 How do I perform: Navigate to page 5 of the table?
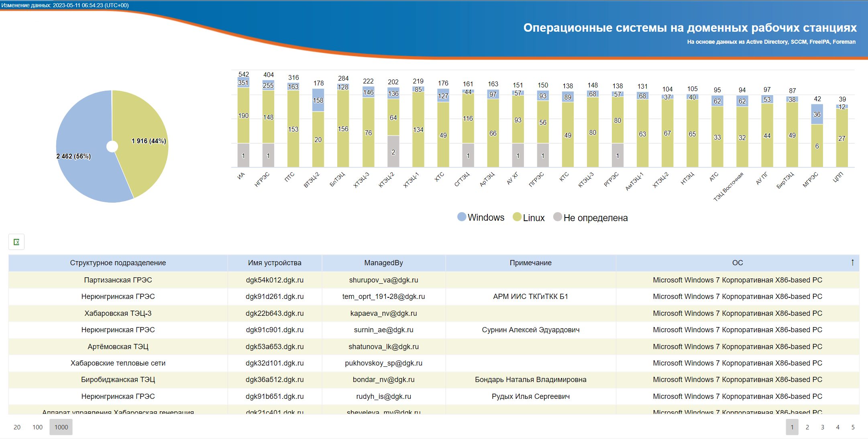pos(853,427)
